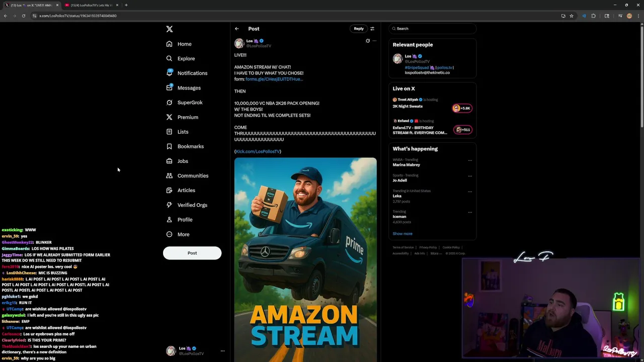Click the Grok icon on the post
The height and width of the screenshot is (362, 644).
pyautogui.click(x=368, y=41)
